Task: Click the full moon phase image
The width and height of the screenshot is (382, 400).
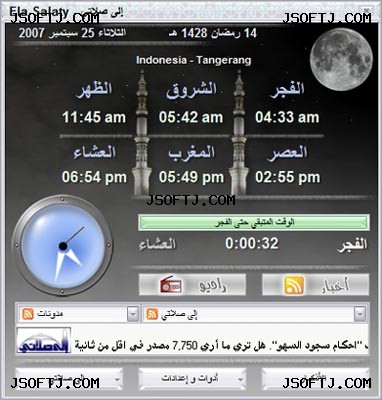Action: (341, 59)
